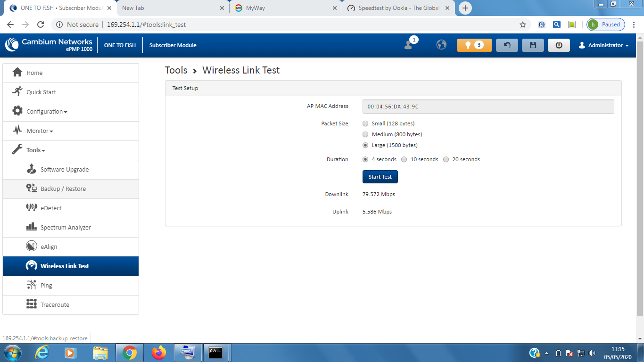The width and height of the screenshot is (644, 362).
Task: Go to Home in the sidebar
Action: [34, 73]
